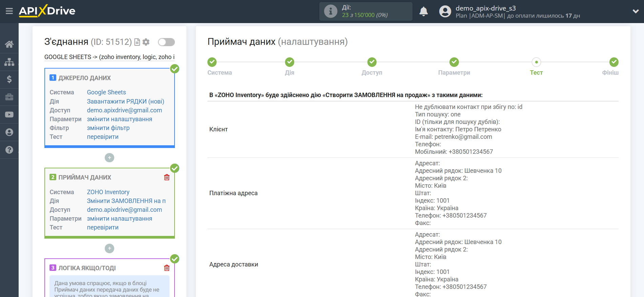Open the home sidebar icon
Viewport: 644px width, 297px height.
click(9, 44)
